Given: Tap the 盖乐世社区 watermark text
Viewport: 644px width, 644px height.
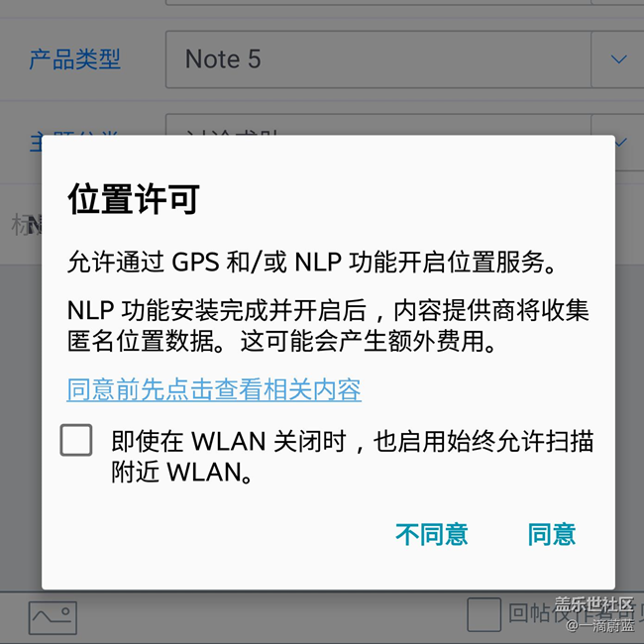Looking at the screenshot, I should point(593,604).
